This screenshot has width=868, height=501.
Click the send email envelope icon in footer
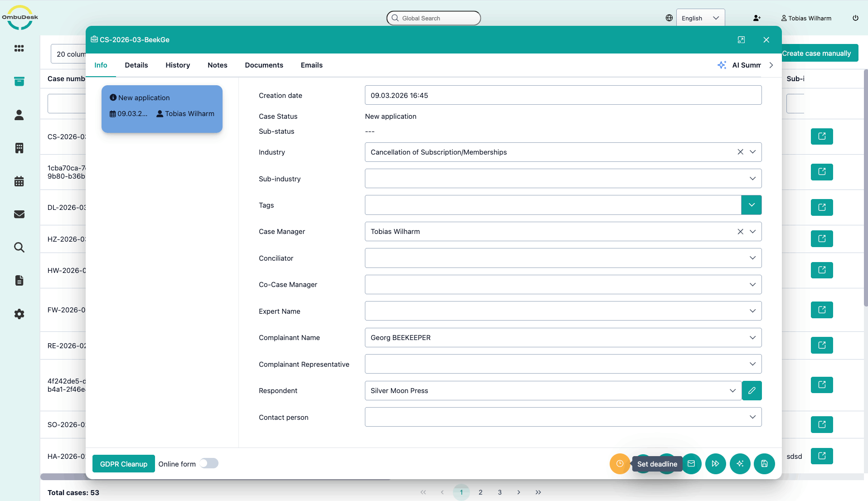click(x=691, y=463)
